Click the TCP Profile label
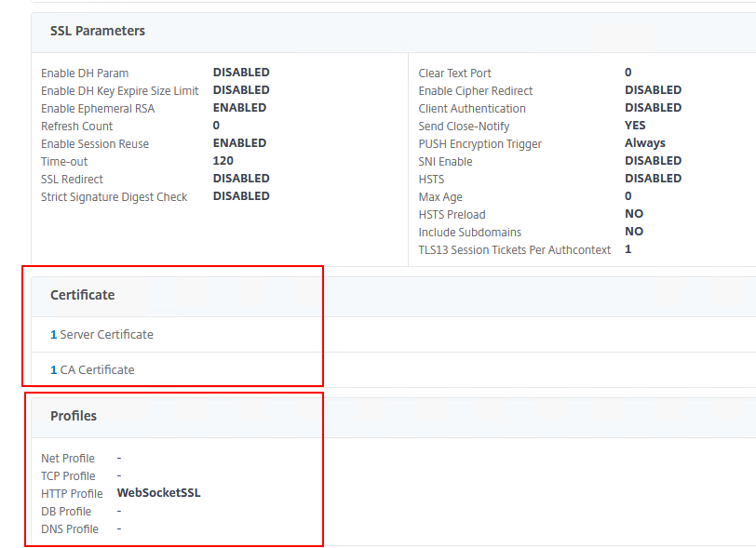 coord(68,475)
